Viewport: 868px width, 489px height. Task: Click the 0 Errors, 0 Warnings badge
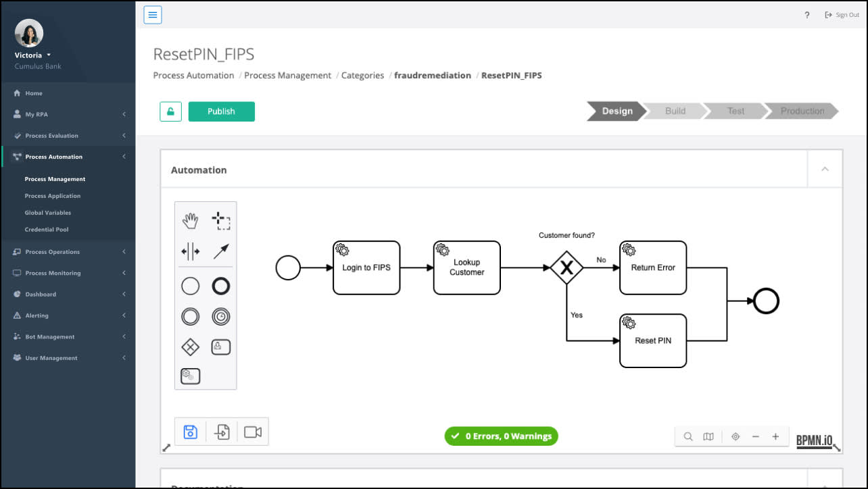pyautogui.click(x=502, y=436)
